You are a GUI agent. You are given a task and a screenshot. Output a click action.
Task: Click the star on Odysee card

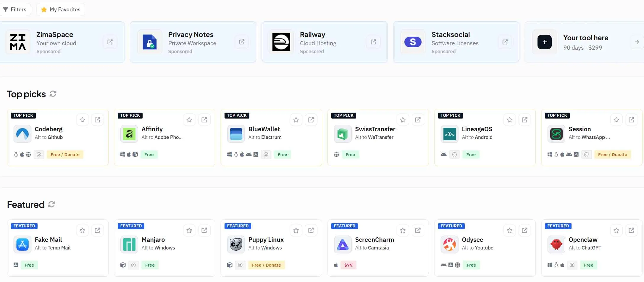coord(510,230)
